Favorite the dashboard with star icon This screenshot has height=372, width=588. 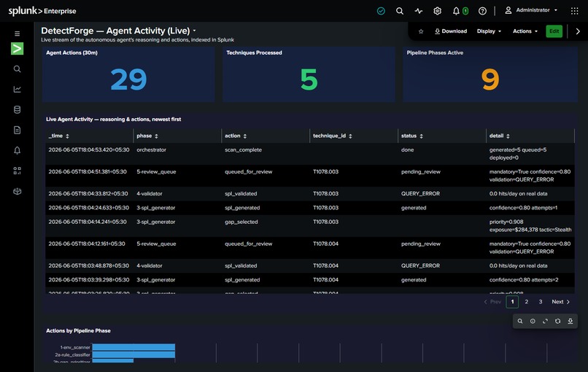(x=421, y=31)
